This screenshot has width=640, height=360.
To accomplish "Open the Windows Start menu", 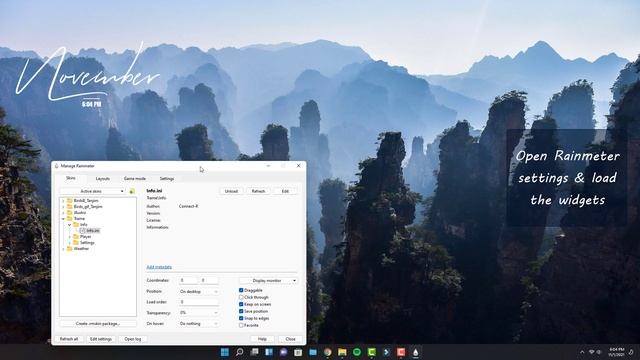I will tap(224, 352).
